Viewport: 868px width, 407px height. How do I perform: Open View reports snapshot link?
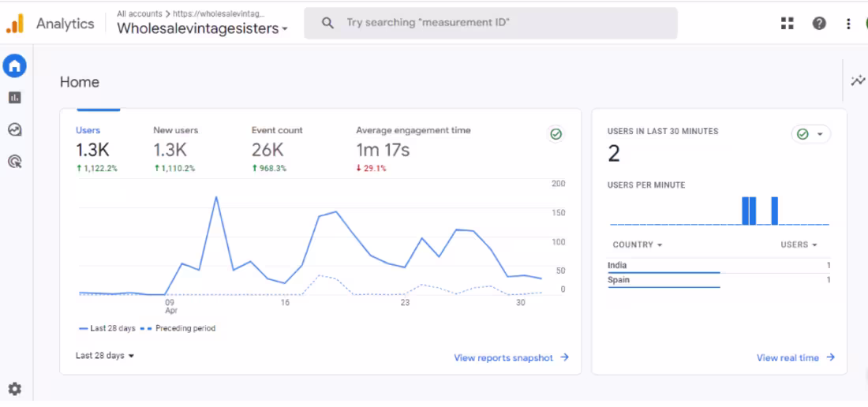pyautogui.click(x=511, y=358)
